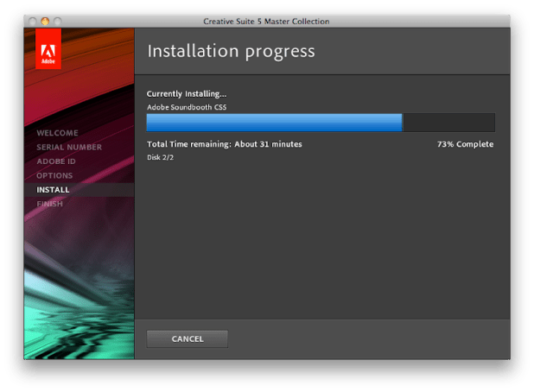Click the 'Installation progress' heading
The height and width of the screenshot is (392, 534).
pyautogui.click(x=231, y=52)
